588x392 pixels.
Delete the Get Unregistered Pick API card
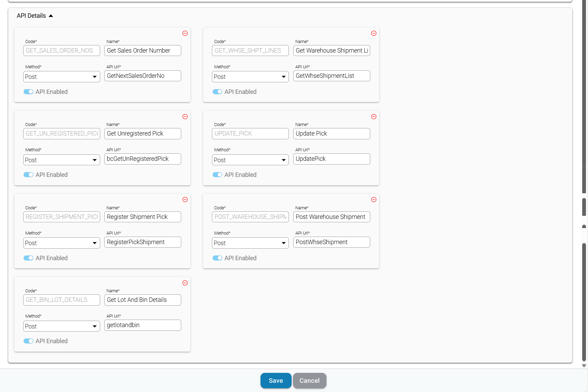click(x=185, y=117)
